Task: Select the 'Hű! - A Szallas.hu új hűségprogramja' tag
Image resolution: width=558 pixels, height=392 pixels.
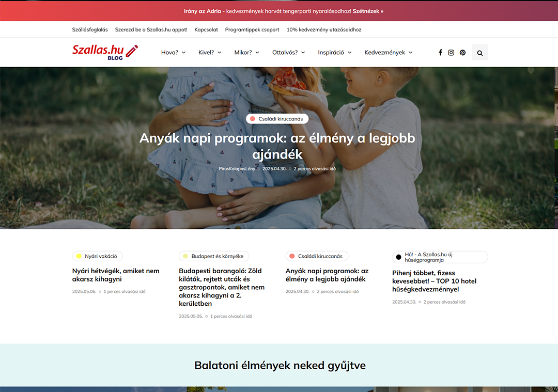Action: coord(440,257)
